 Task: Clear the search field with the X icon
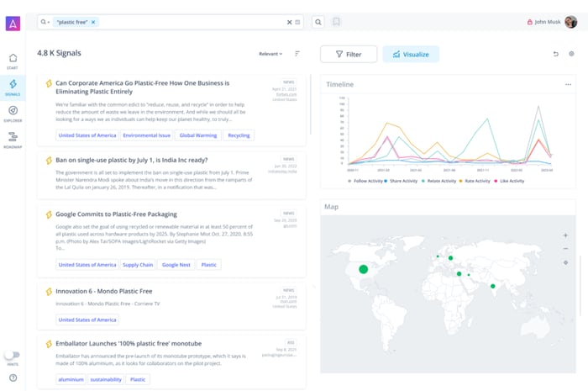(289, 22)
